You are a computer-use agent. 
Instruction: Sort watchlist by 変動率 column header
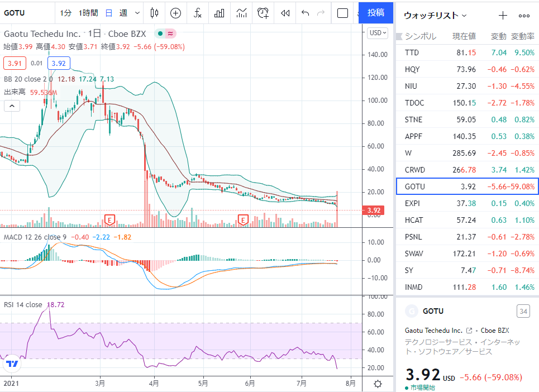[522, 36]
